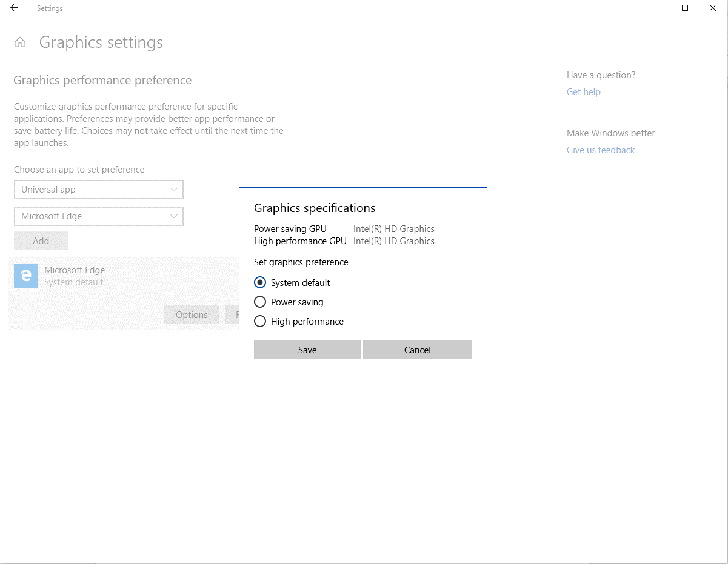Minimize the Settings window

click(x=657, y=8)
